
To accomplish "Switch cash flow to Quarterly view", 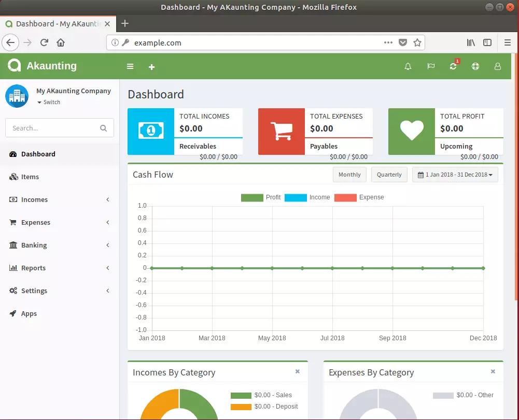I will coord(389,175).
